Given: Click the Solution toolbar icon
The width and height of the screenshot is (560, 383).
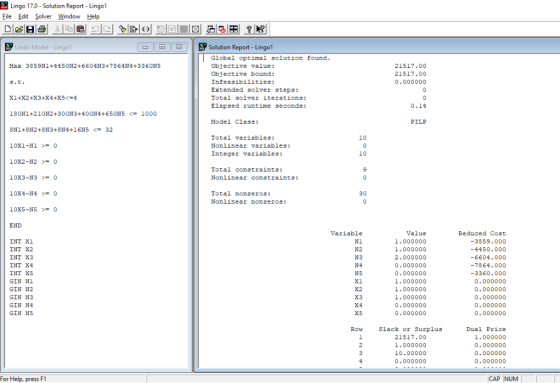Looking at the screenshot, I should pos(172,29).
